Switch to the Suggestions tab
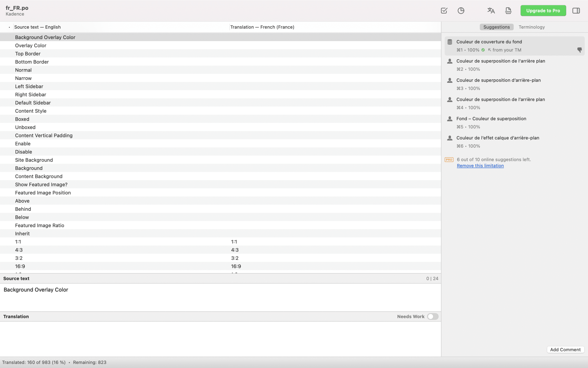The height and width of the screenshot is (368, 588). point(496,27)
